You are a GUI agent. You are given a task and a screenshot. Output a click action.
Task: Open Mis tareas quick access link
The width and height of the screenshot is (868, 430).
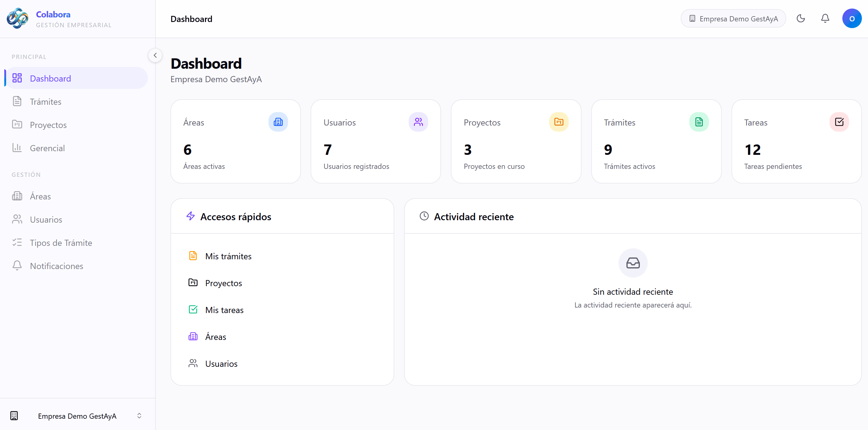tap(224, 310)
